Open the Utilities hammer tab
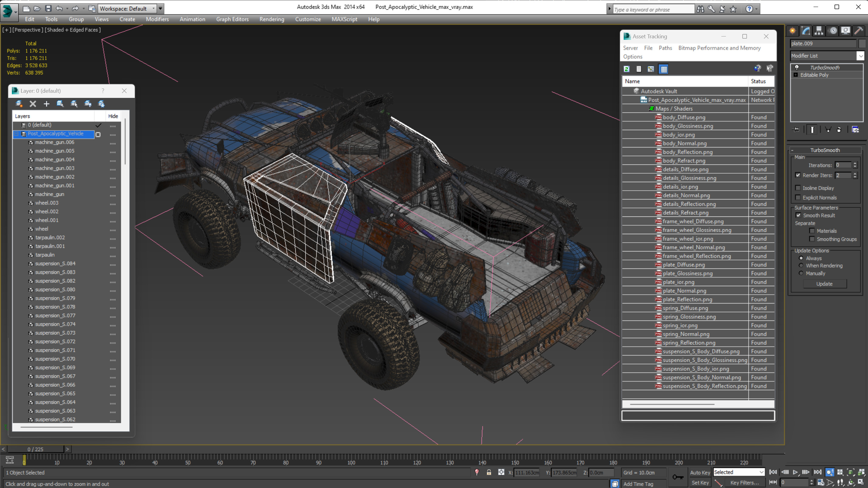The height and width of the screenshot is (488, 868). (859, 31)
